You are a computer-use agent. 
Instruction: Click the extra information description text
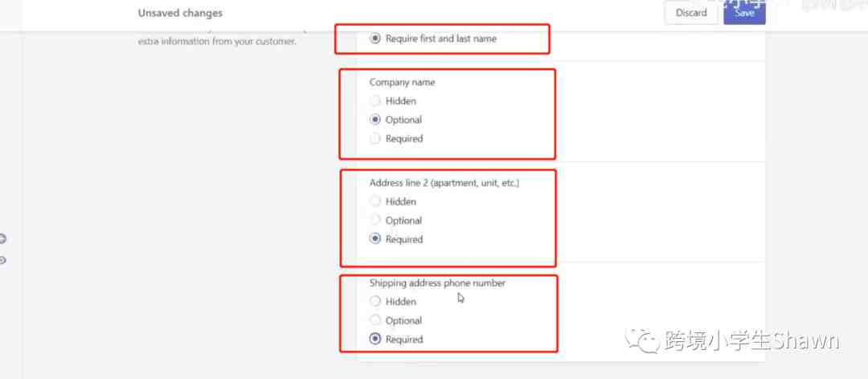coord(217,41)
